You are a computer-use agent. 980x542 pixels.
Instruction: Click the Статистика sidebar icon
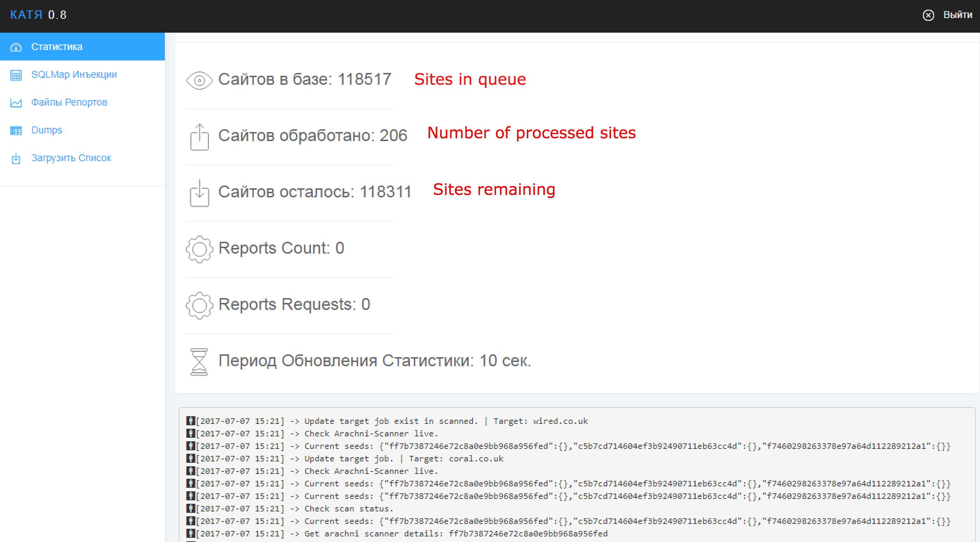pyautogui.click(x=17, y=47)
